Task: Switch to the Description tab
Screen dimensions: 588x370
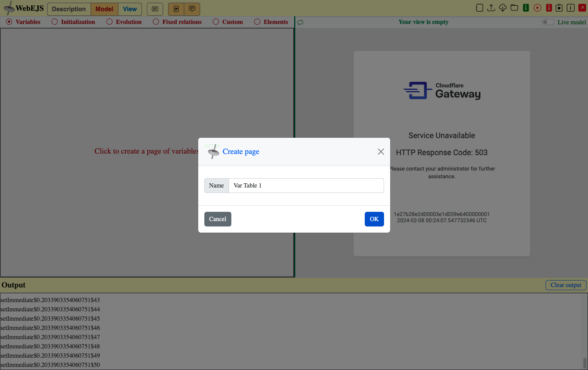Action: click(x=69, y=9)
